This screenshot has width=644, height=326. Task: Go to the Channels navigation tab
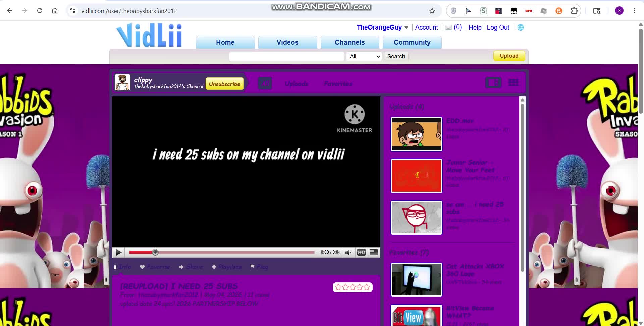pos(350,42)
